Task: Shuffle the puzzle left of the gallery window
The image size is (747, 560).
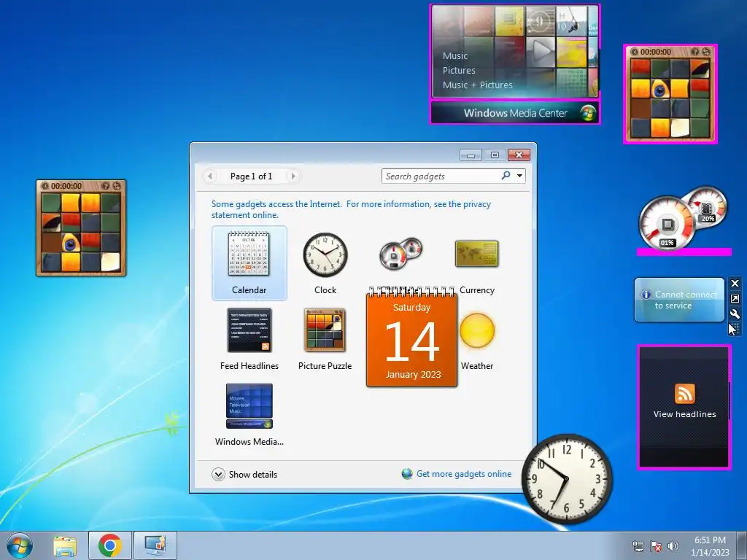Action: click(x=116, y=186)
